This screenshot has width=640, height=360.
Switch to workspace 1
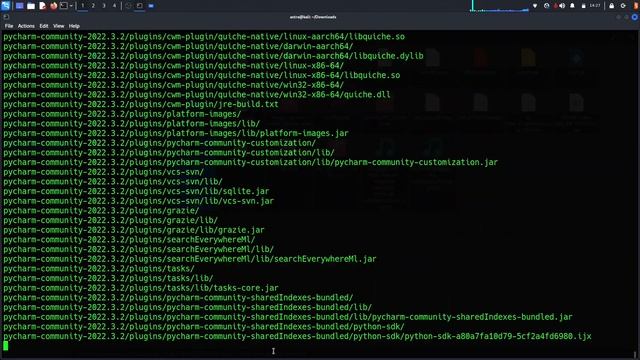point(82,6)
